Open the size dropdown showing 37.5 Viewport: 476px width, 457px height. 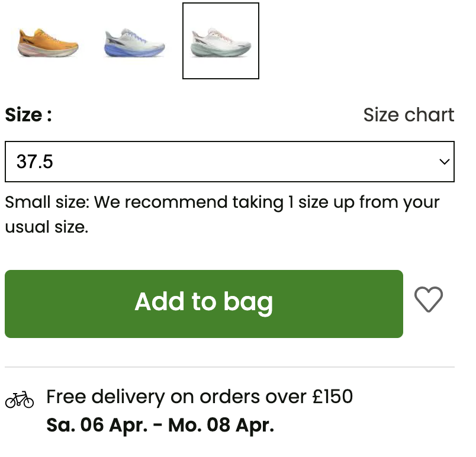230,162
